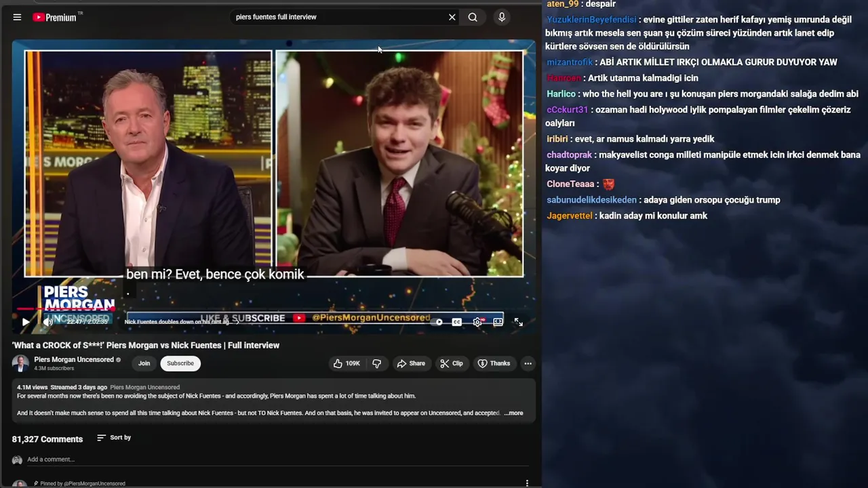Expand the description with '...more'
Screen dimensions: 868x488
tap(514, 413)
